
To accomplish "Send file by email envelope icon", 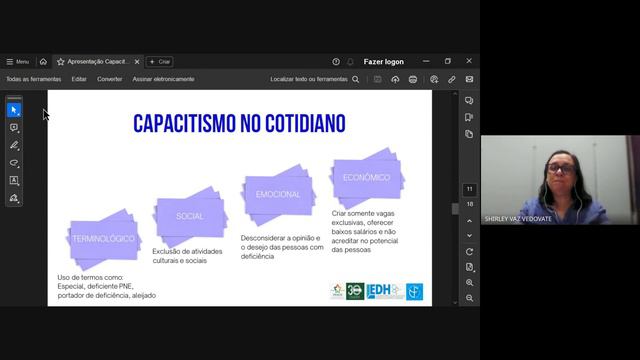I will tap(469, 79).
